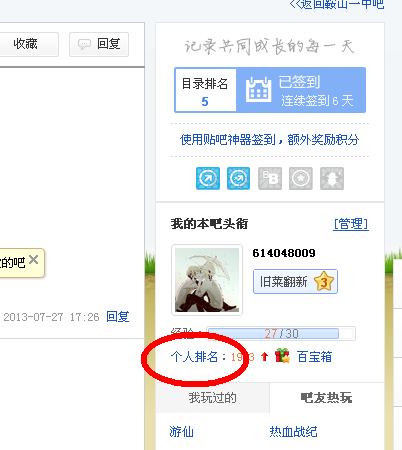Image resolution: width=402 pixels, height=450 pixels.
Task: Click the calendar sign-in icon
Action: coord(258,90)
